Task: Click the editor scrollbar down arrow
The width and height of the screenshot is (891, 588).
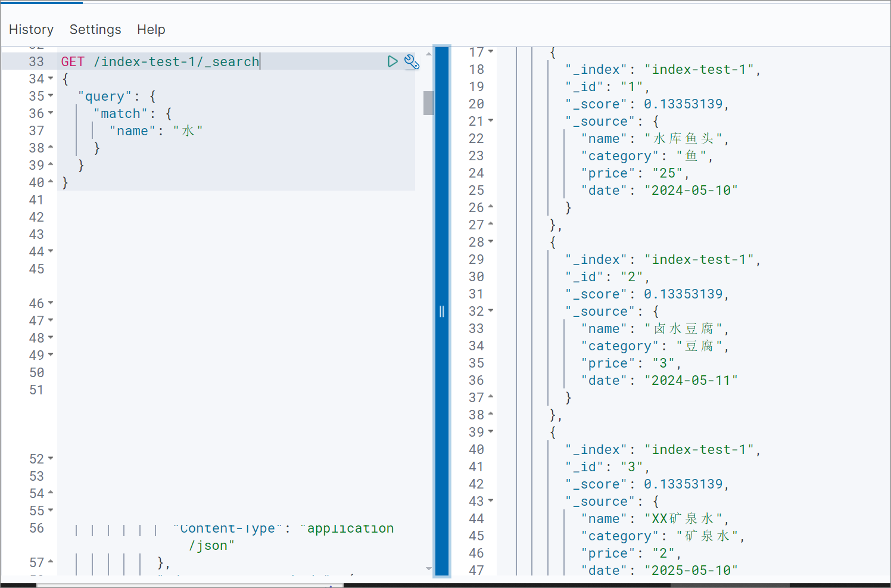Action: pos(429,569)
